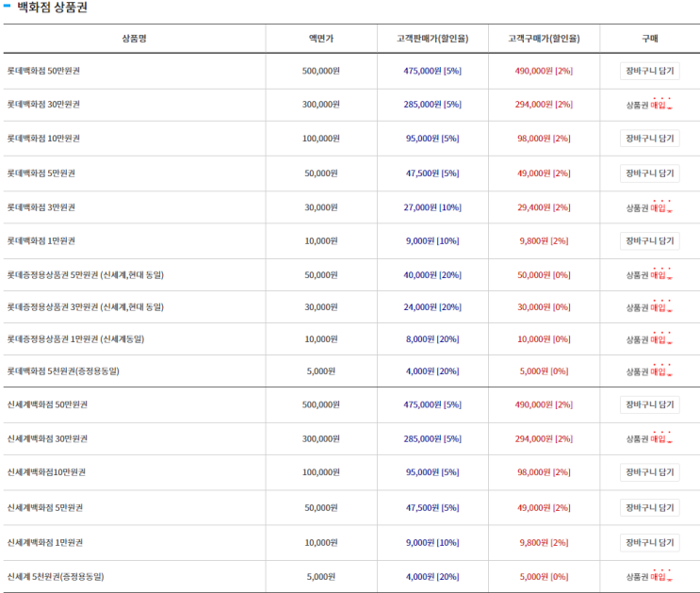
Task: Select the 신세계백화점 50만원권 product name
Action: 47,404
